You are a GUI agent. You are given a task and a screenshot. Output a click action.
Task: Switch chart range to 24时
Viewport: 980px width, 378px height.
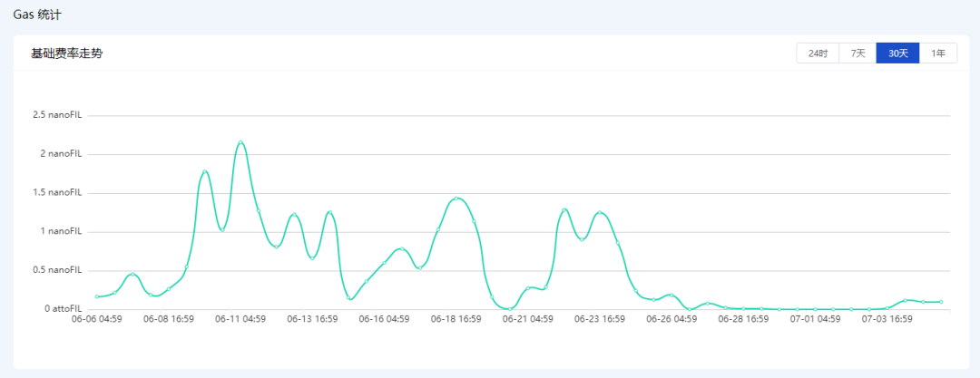point(818,53)
